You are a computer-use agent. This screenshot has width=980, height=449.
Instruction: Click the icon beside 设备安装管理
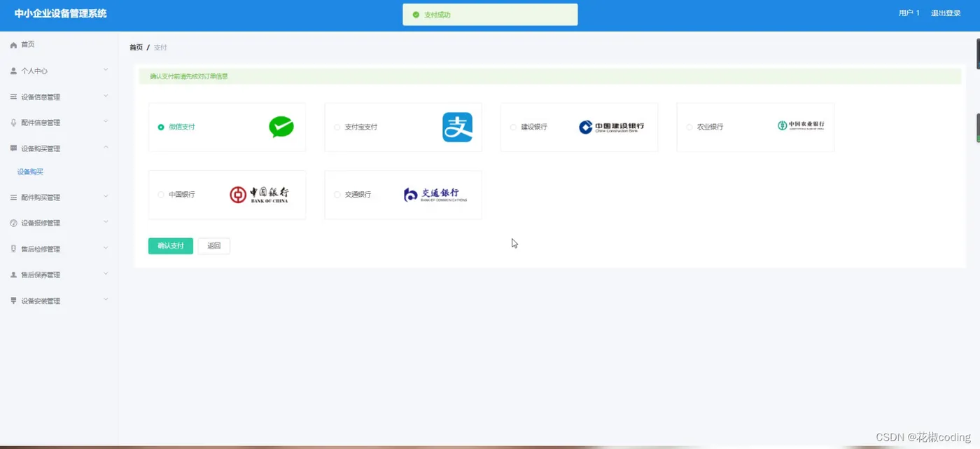point(13,301)
